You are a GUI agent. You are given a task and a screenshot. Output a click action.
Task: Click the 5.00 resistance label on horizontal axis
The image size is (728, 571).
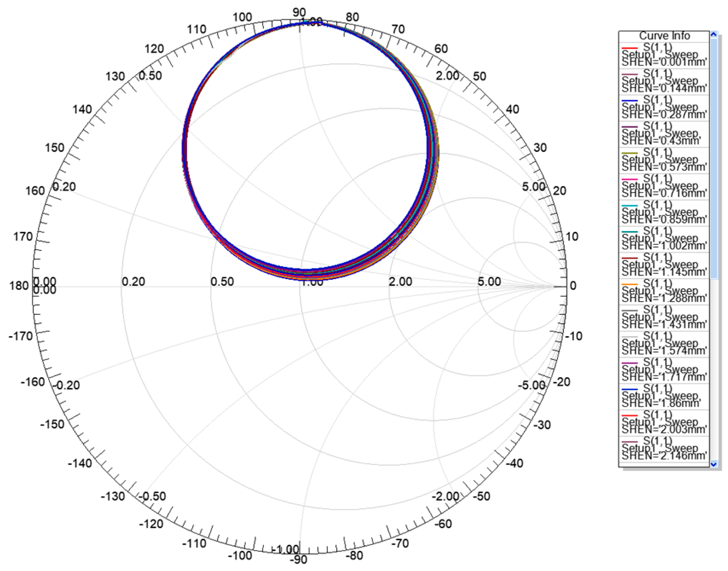click(x=490, y=282)
